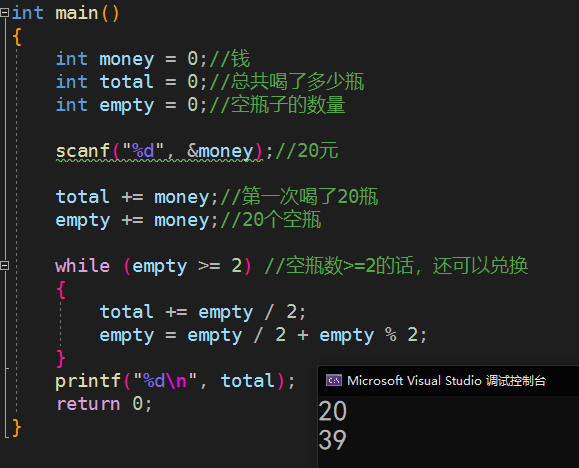Click the 'main' function name
Viewport: 579px width, 468px height.
coord(77,13)
